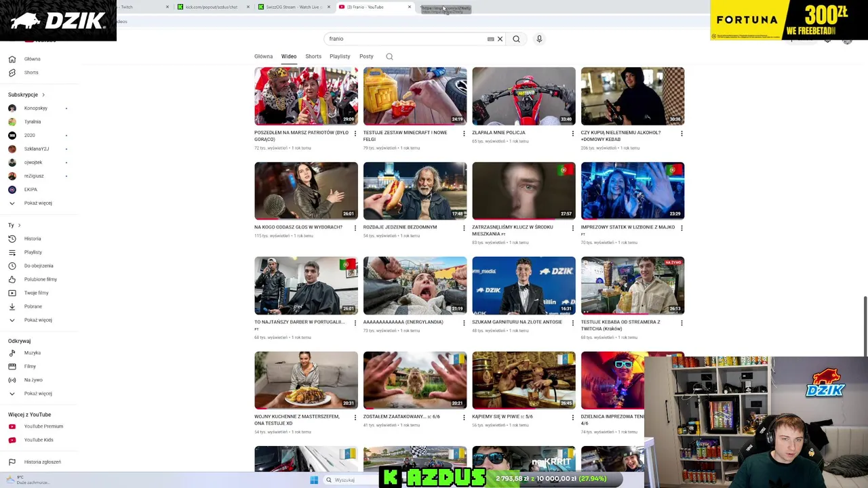This screenshot has width=868, height=488.
Task: Open the Konopskyy subscription channel
Action: pos(36,108)
